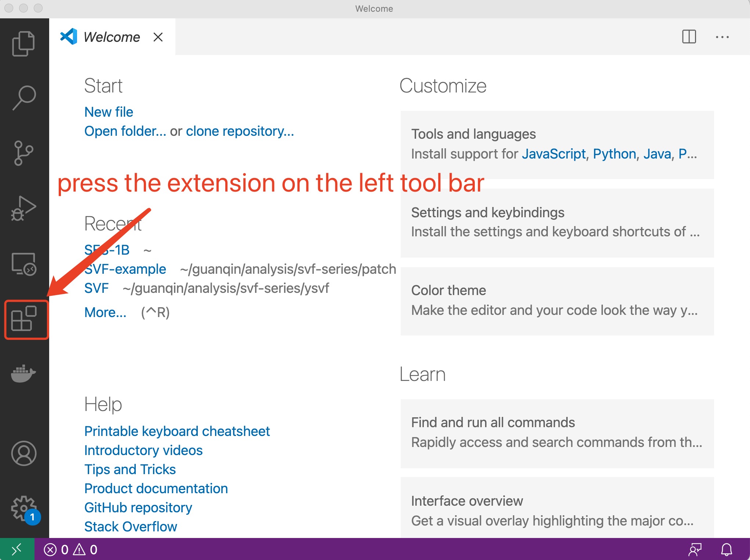Click the Color theme card
This screenshot has height=560, width=750.
click(557, 301)
